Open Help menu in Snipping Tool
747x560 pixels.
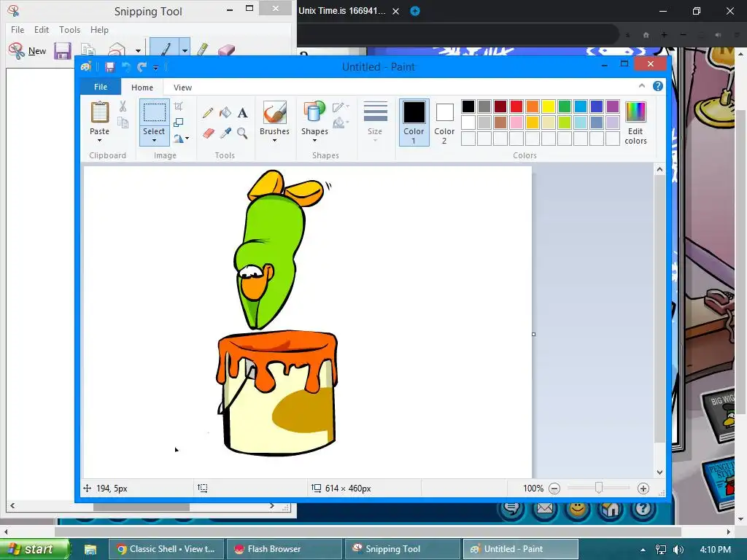tap(99, 29)
